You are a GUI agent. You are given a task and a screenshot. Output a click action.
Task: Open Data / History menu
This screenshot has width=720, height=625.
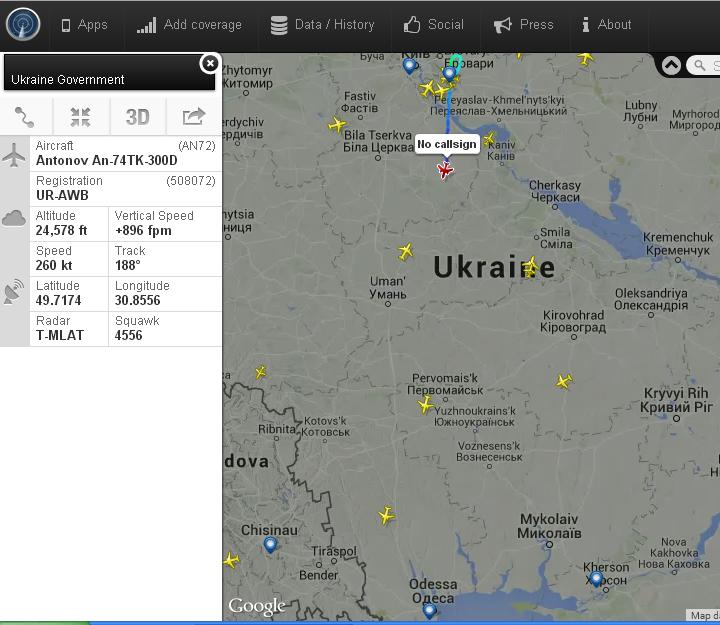click(322, 25)
